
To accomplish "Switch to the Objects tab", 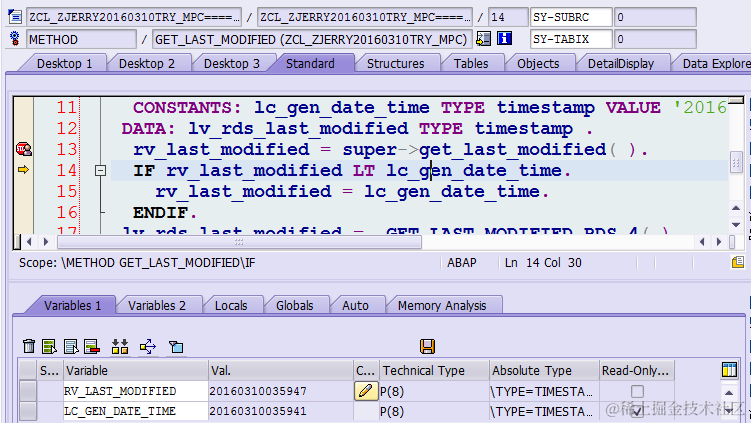I will [538, 64].
